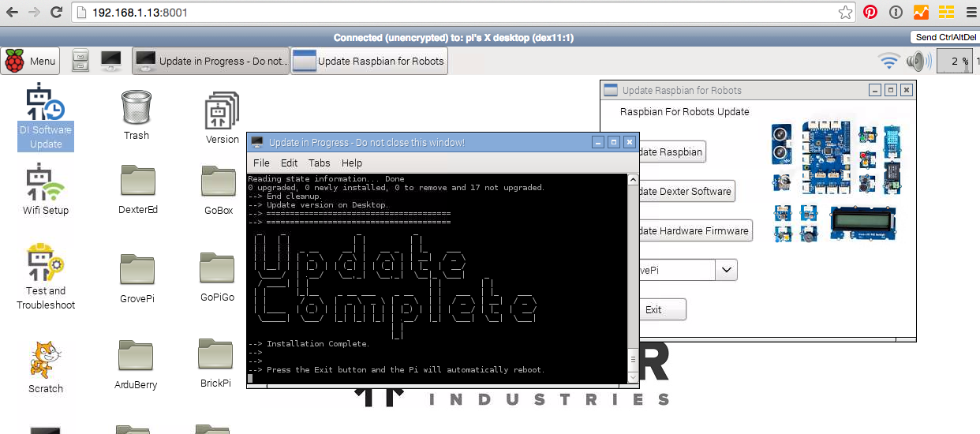Open the GoPiGo folder

217,277
